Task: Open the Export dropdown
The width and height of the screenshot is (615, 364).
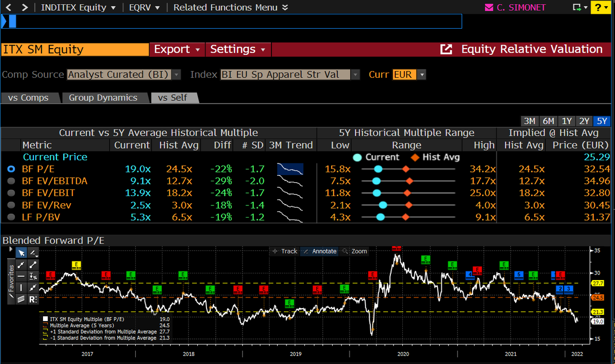Action: pyautogui.click(x=177, y=49)
